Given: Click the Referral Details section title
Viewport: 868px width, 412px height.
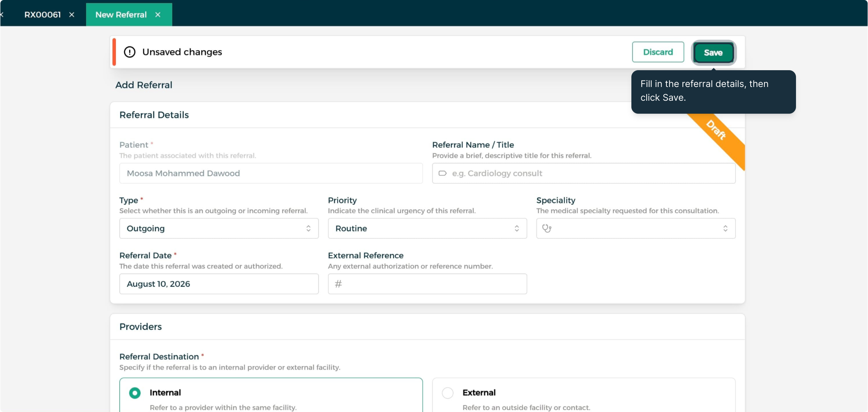Looking at the screenshot, I should tap(154, 115).
